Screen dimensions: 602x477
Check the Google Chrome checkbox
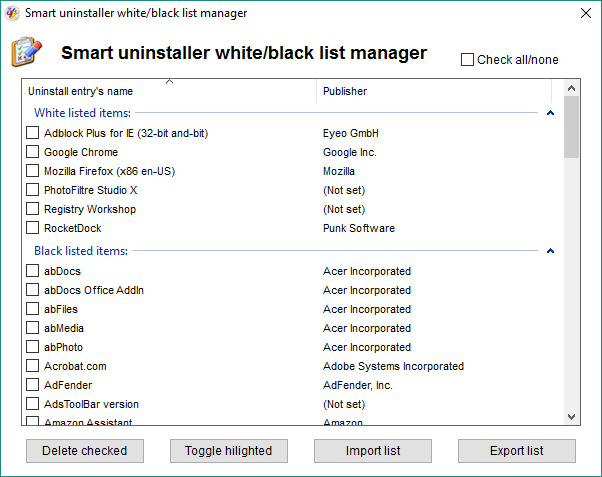(32, 152)
